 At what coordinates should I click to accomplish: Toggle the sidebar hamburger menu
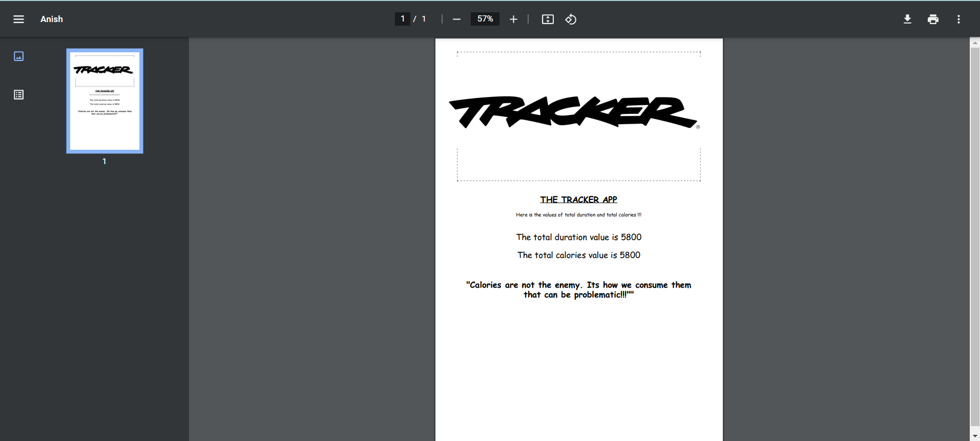click(18, 19)
